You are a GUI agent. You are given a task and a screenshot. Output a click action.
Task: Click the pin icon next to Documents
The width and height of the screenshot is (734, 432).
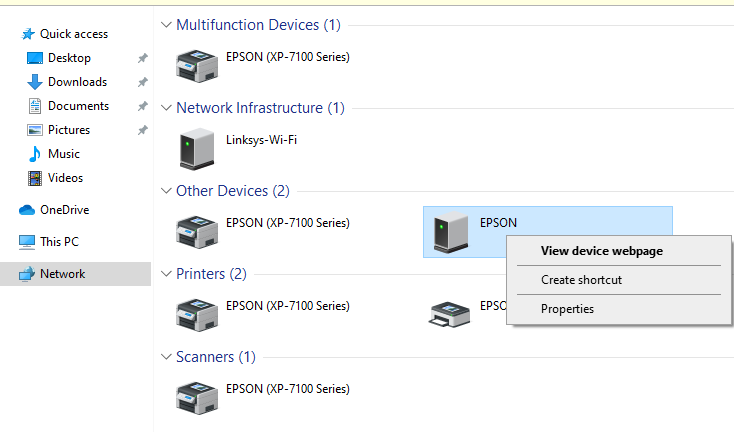click(142, 106)
